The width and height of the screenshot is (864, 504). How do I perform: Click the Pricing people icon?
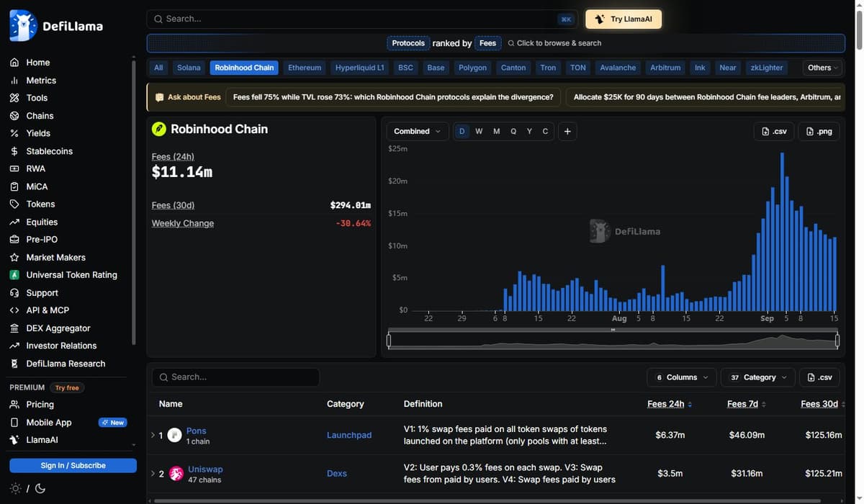point(14,405)
